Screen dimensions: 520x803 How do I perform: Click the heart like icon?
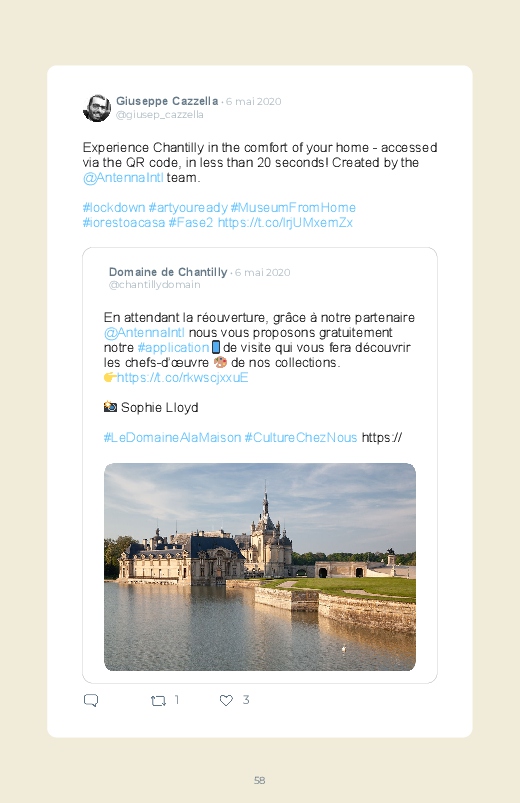click(x=226, y=700)
